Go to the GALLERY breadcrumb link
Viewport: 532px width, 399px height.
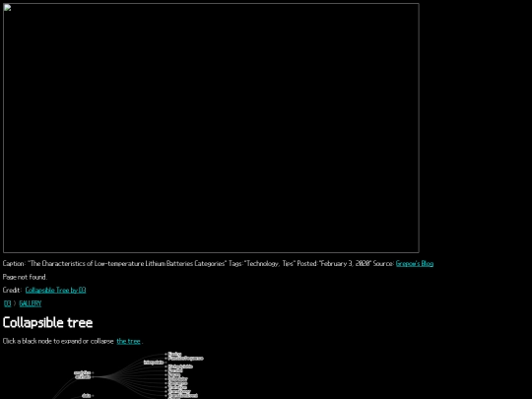(x=31, y=303)
